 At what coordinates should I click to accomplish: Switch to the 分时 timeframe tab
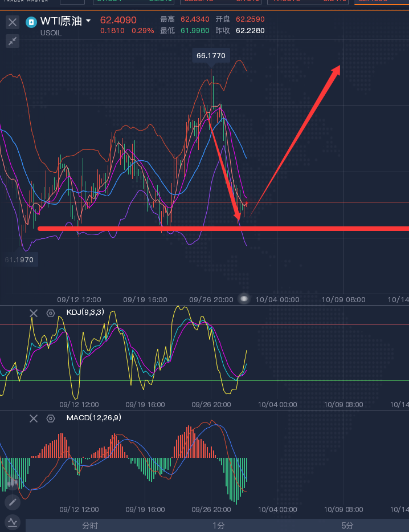pyautogui.click(x=89, y=526)
